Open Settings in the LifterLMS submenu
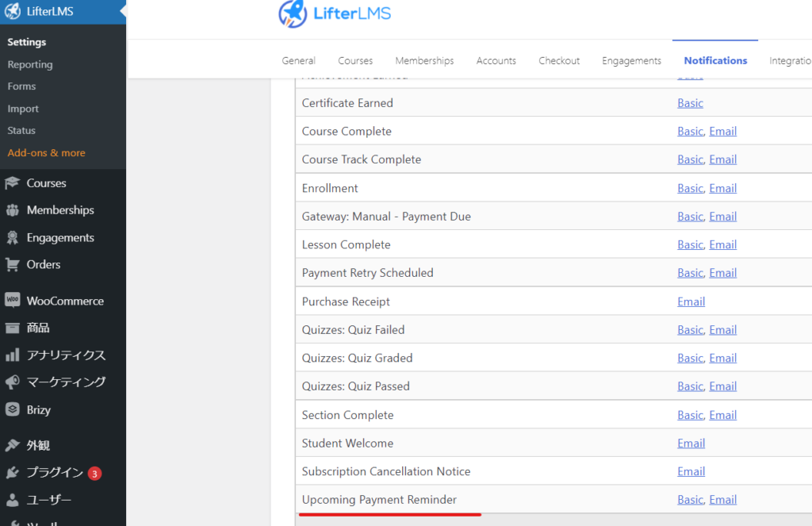Screen dimensions: 812x526 (x=27, y=42)
